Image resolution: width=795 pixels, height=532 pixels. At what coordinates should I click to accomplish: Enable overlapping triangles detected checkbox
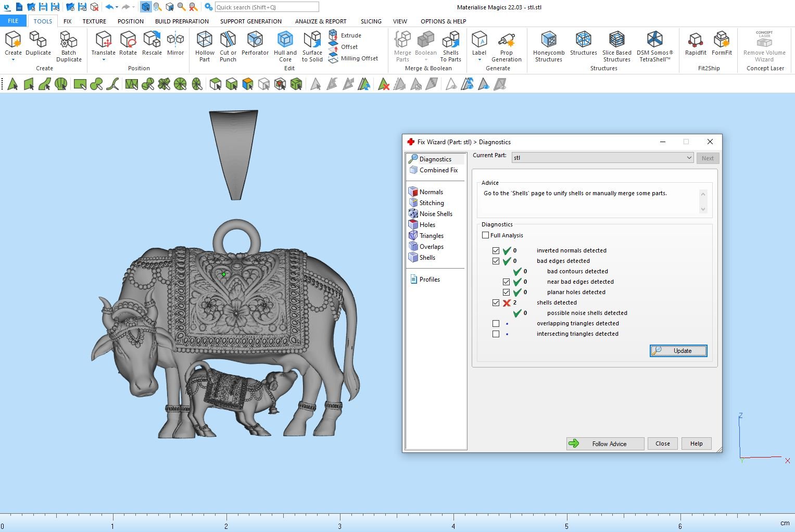coord(496,323)
